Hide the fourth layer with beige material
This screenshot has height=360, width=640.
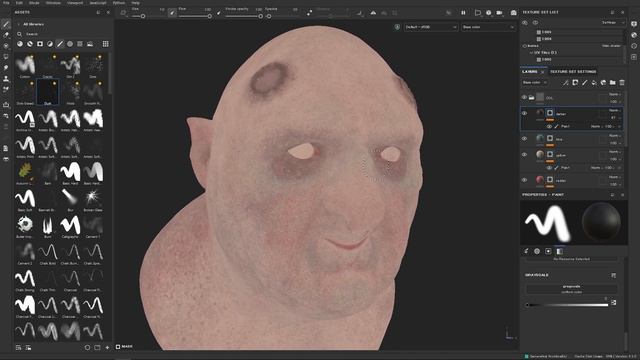tap(524, 155)
